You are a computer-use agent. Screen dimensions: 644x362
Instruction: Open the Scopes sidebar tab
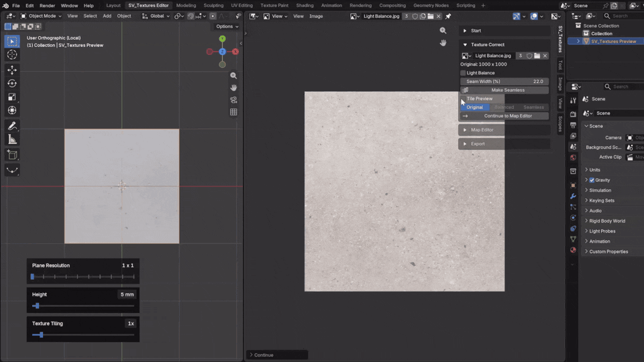(x=560, y=124)
